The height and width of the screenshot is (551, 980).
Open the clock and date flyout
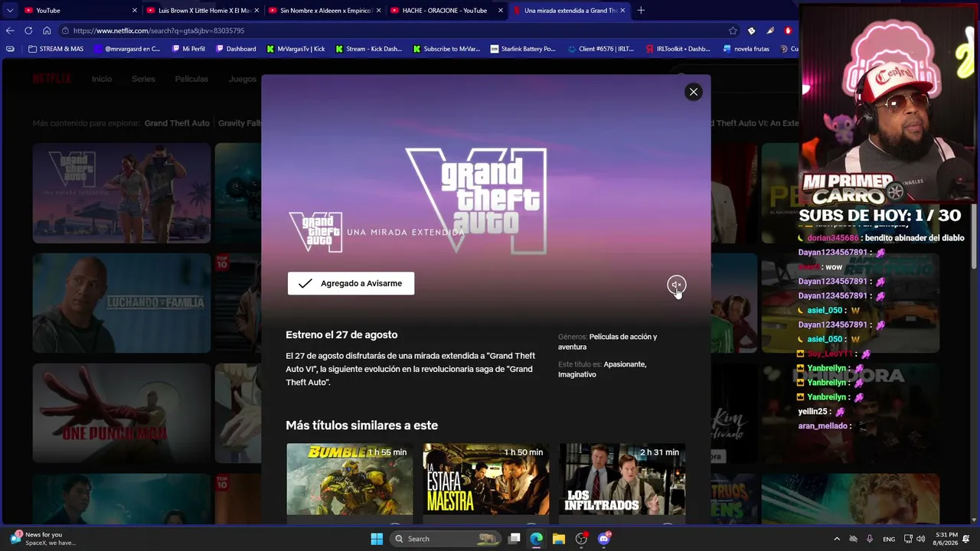point(946,539)
